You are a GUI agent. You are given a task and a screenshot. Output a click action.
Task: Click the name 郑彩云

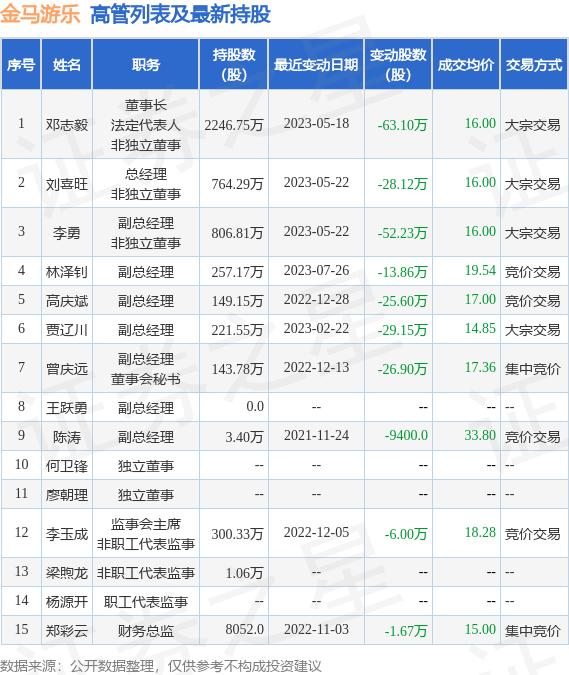click(67, 631)
